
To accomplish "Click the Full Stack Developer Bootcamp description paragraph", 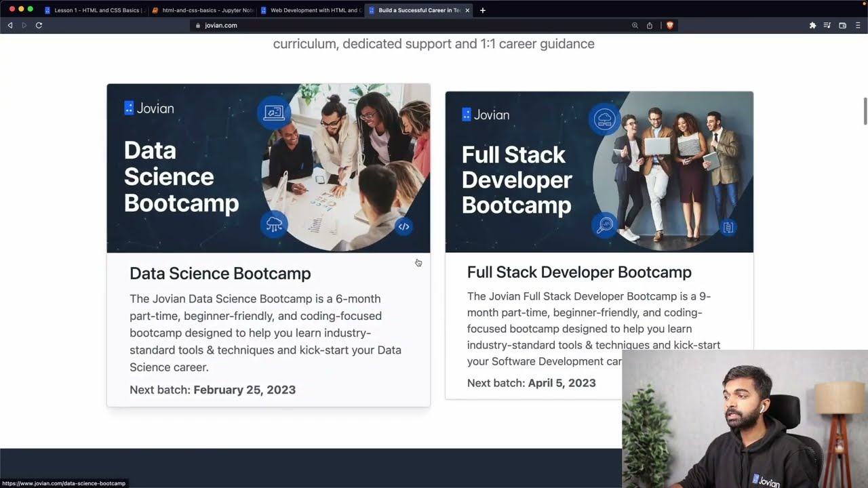I will click(594, 329).
